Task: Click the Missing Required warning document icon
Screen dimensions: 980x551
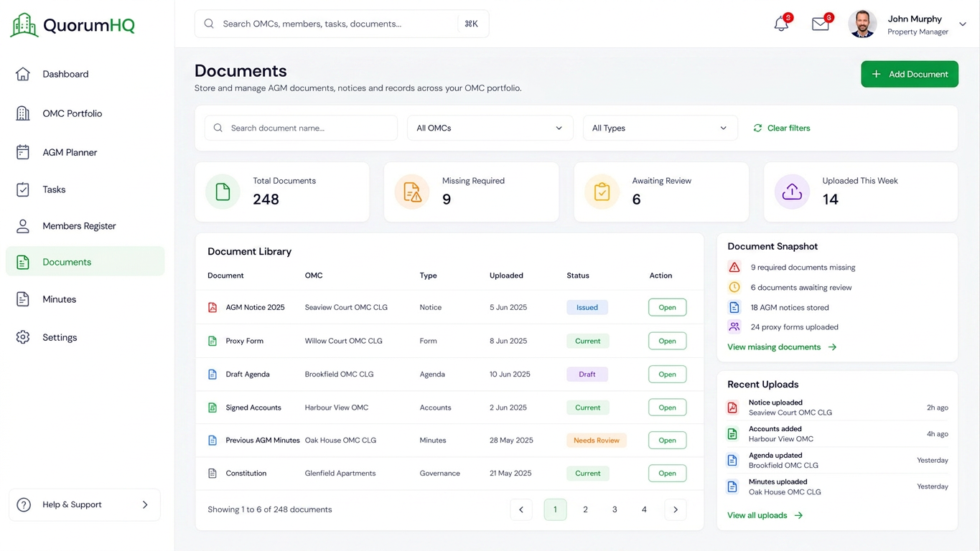Action: [412, 192]
